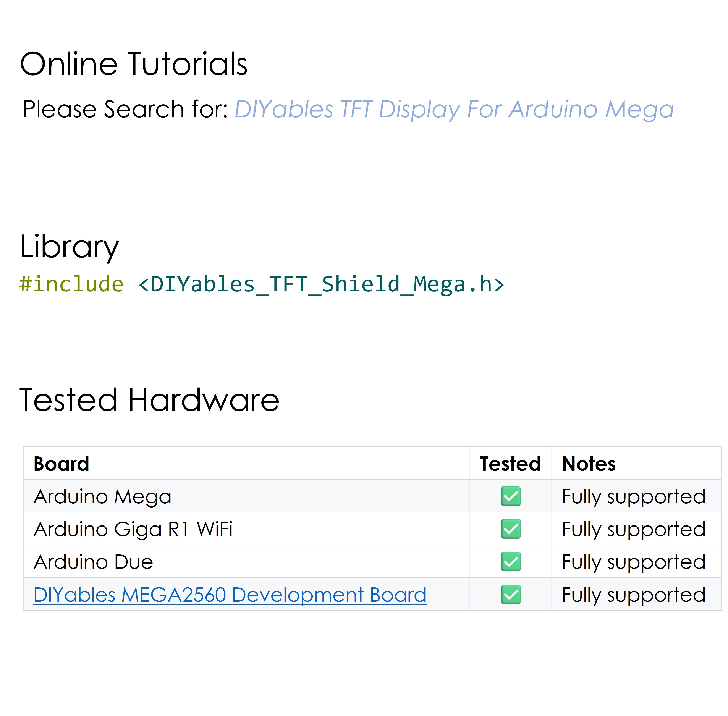Screen dimensions: 728x716
Task: Click the Tested column header
Action: 510,463
